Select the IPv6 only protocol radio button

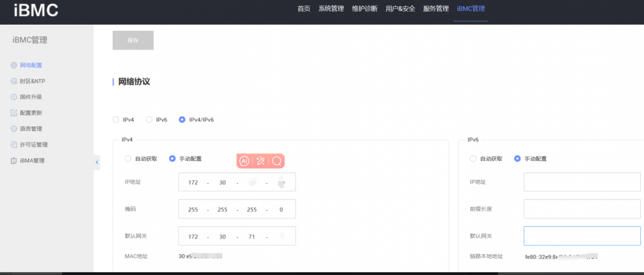(149, 120)
